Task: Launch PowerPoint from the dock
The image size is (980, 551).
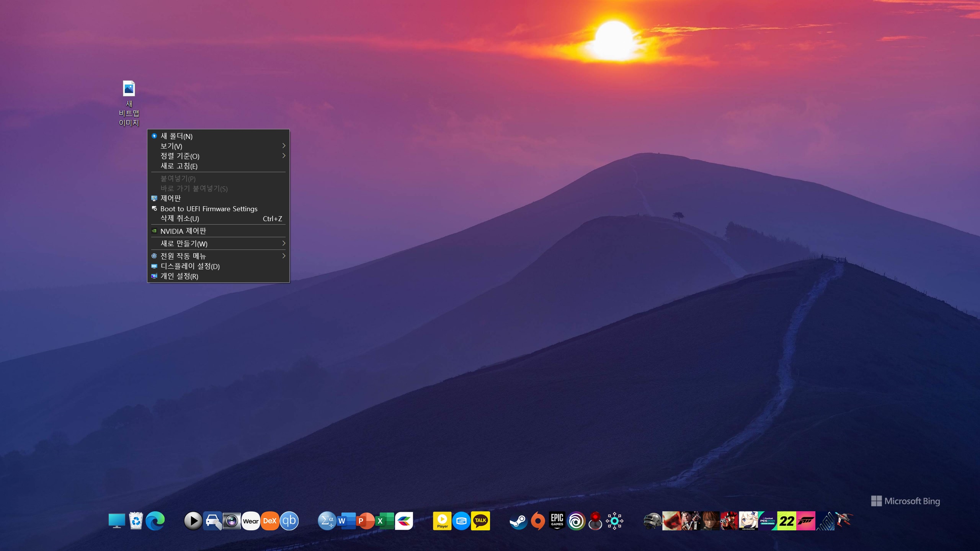Action: [x=366, y=521]
